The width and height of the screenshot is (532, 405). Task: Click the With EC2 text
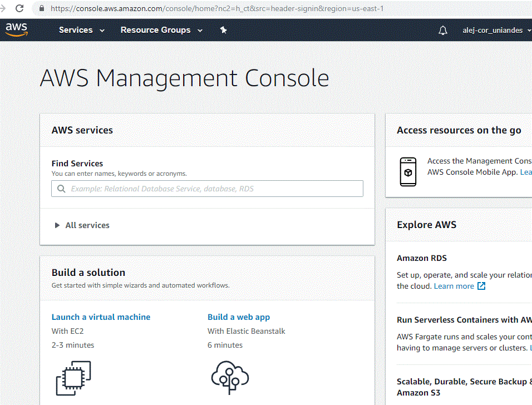[x=67, y=331]
